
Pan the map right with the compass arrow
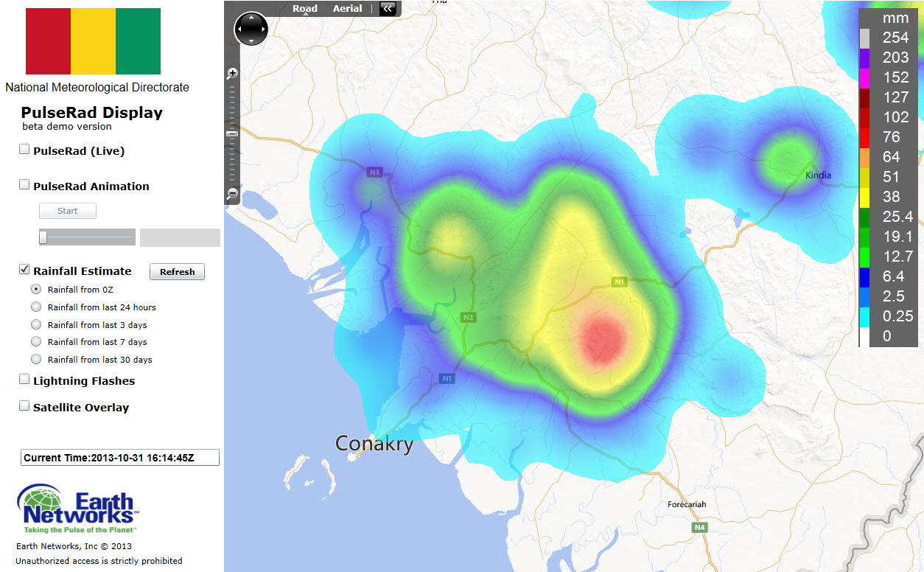pyautogui.click(x=262, y=29)
